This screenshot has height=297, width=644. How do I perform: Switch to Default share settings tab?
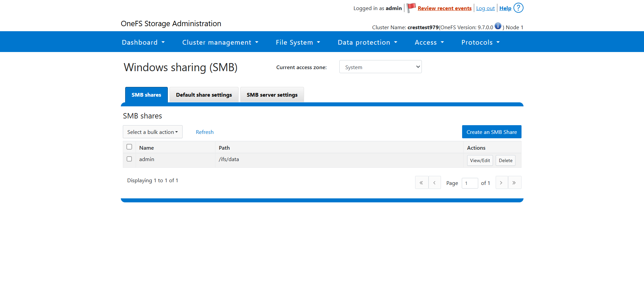tap(204, 95)
